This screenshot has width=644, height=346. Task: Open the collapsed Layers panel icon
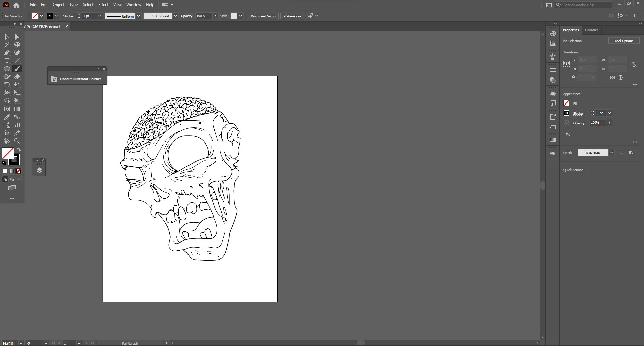point(39,170)
